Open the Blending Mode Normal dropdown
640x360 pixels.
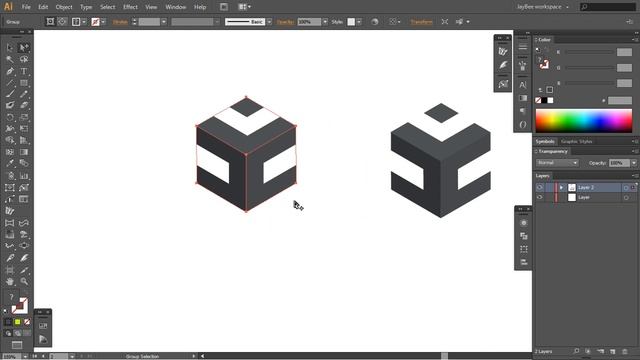click(x=557, y=163)
